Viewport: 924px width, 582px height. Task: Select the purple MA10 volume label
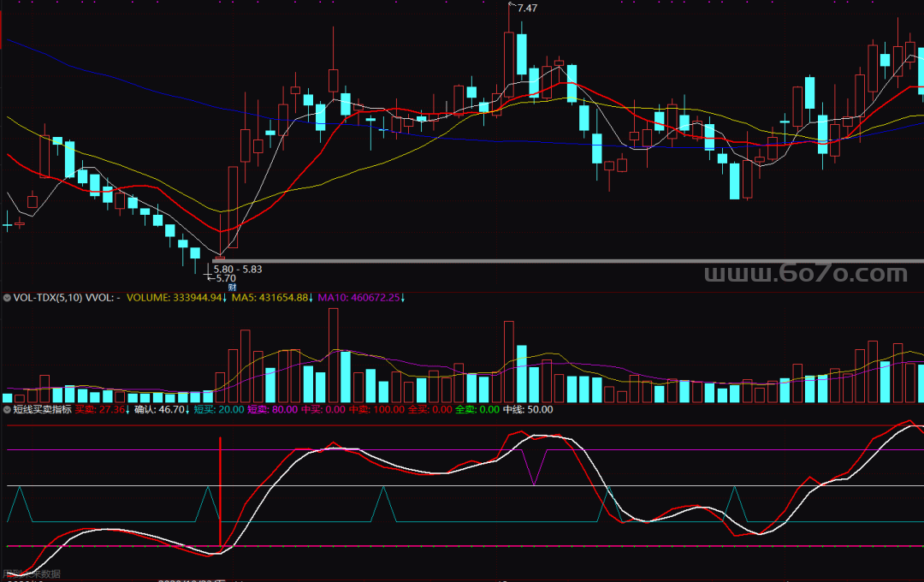pos(358,298)
